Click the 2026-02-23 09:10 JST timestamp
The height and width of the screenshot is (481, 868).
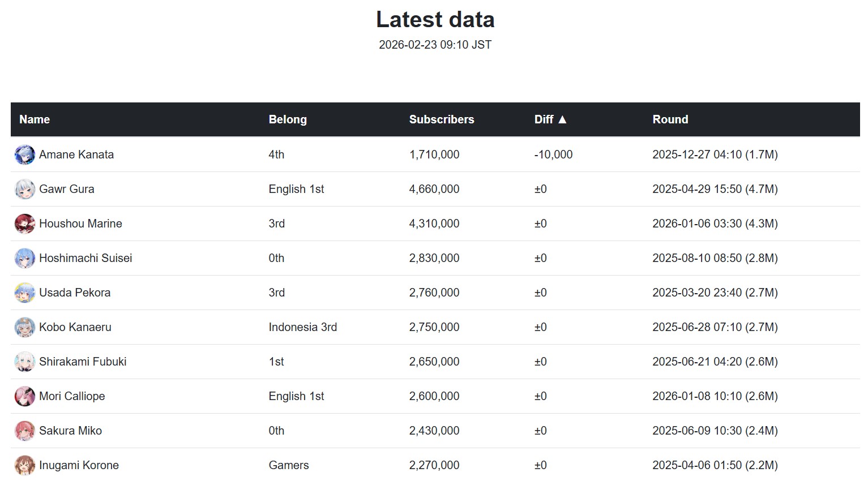[435, 45]
